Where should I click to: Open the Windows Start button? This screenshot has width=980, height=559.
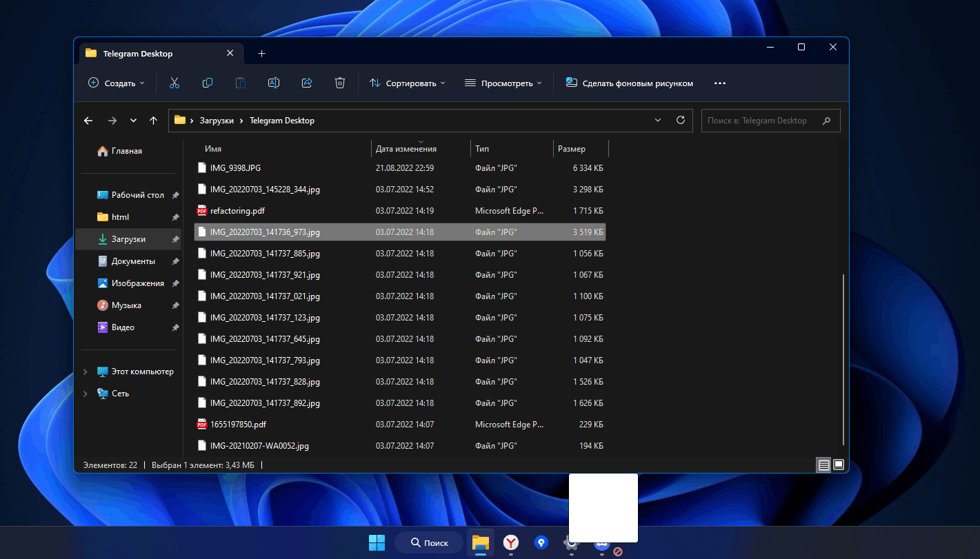click(x=377, y=542)
